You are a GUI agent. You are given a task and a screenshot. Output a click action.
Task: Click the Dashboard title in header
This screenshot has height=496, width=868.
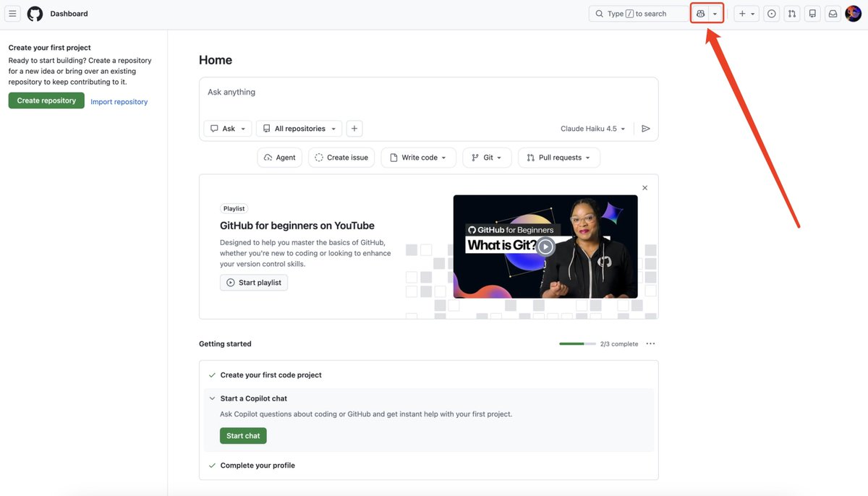tap(69, 14)
